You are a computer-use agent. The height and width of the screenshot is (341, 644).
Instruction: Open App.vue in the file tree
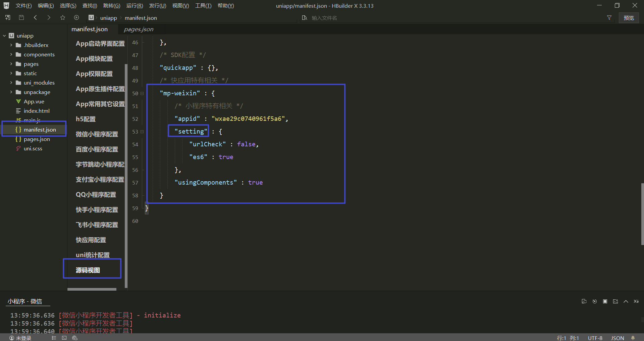(34, 101)
